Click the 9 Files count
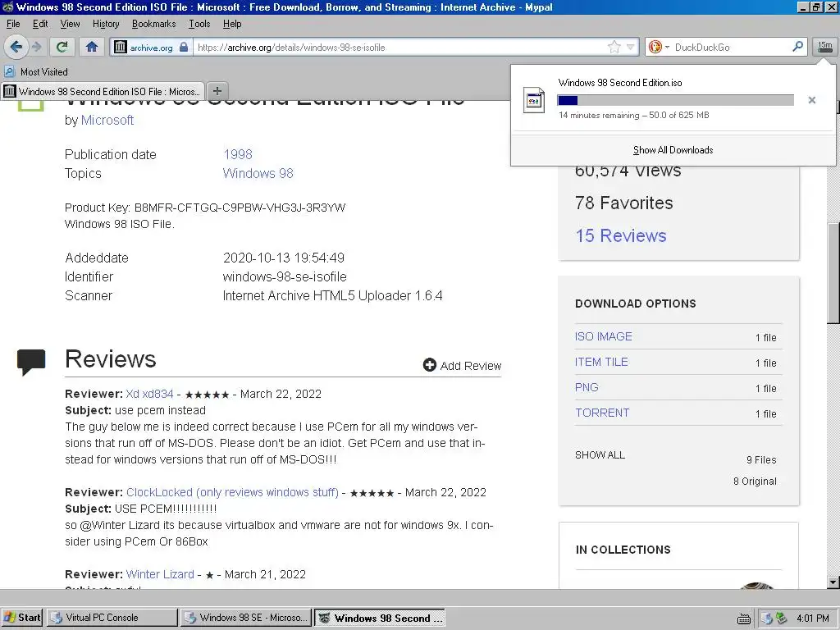840x630 pixels. 761,459
